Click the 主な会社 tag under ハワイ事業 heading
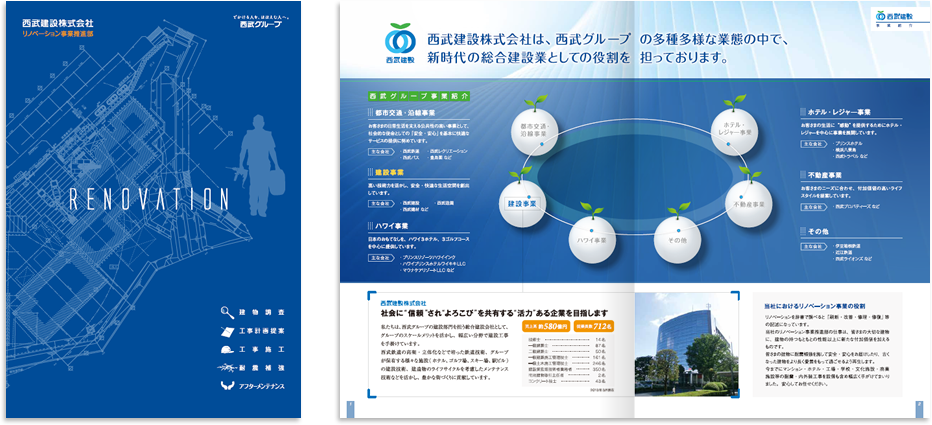Screen dimensions: 932x425 click(x=380, y=258)
